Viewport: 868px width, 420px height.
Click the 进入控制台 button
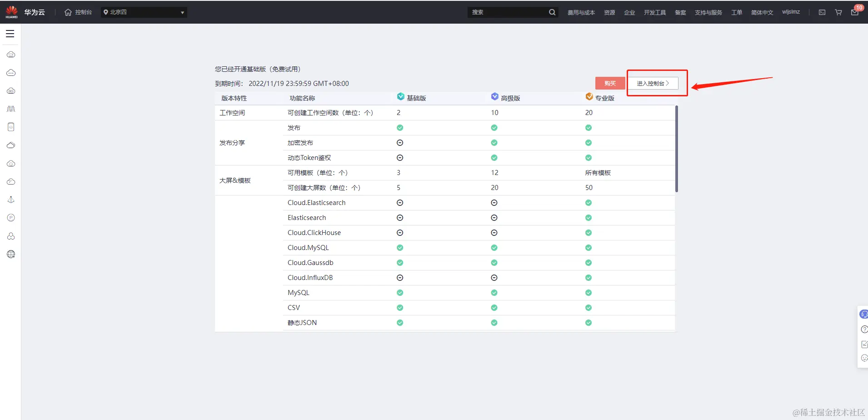[653, 83]
